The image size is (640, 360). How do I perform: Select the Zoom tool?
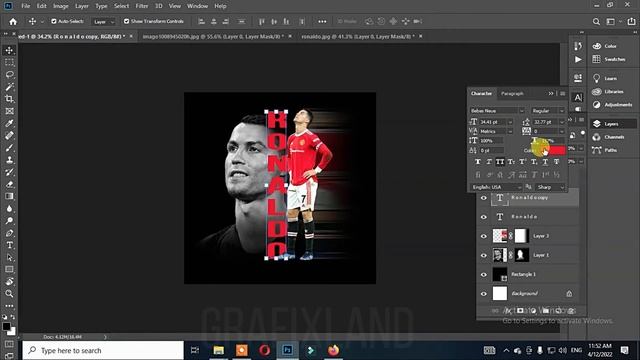(x=9, y=293)
